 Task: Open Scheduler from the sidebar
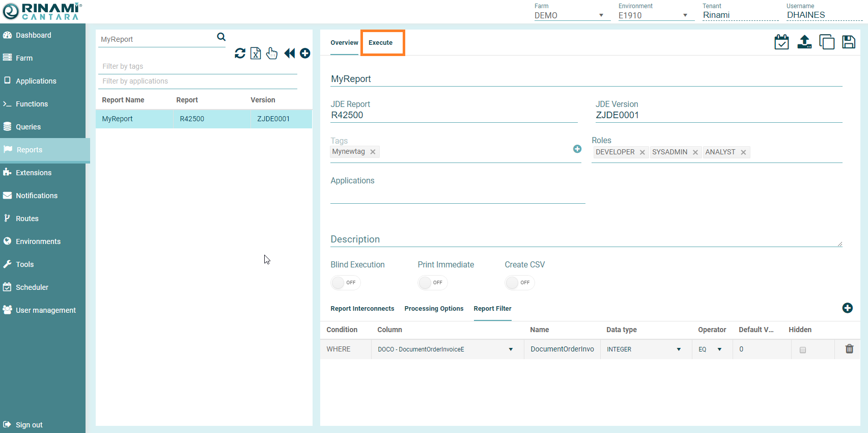pyautogui.click(x=32, y=287)
